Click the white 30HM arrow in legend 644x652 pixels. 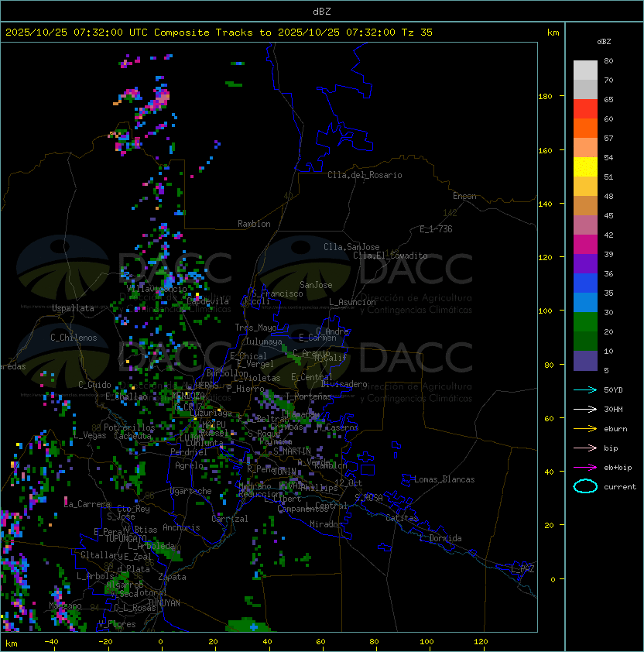tap(585, 409)
